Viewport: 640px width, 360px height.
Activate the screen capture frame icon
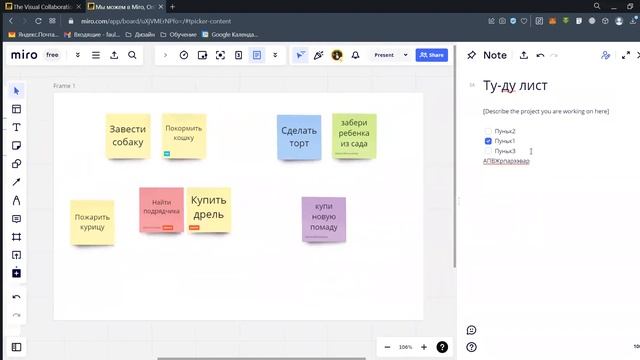click(x=220, y=55)
